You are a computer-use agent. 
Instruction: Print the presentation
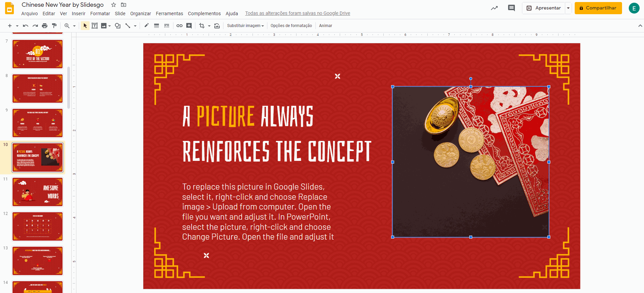(x=45, y=26)
